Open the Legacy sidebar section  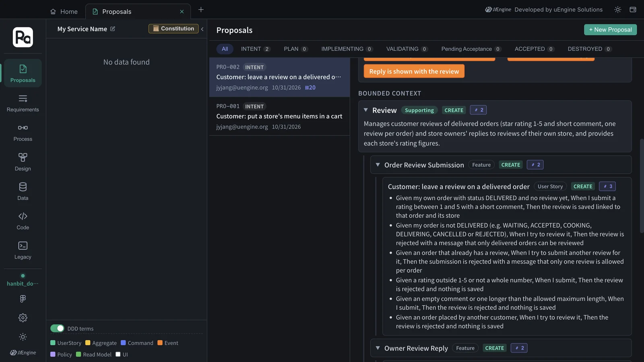click(x=23, y=250)
